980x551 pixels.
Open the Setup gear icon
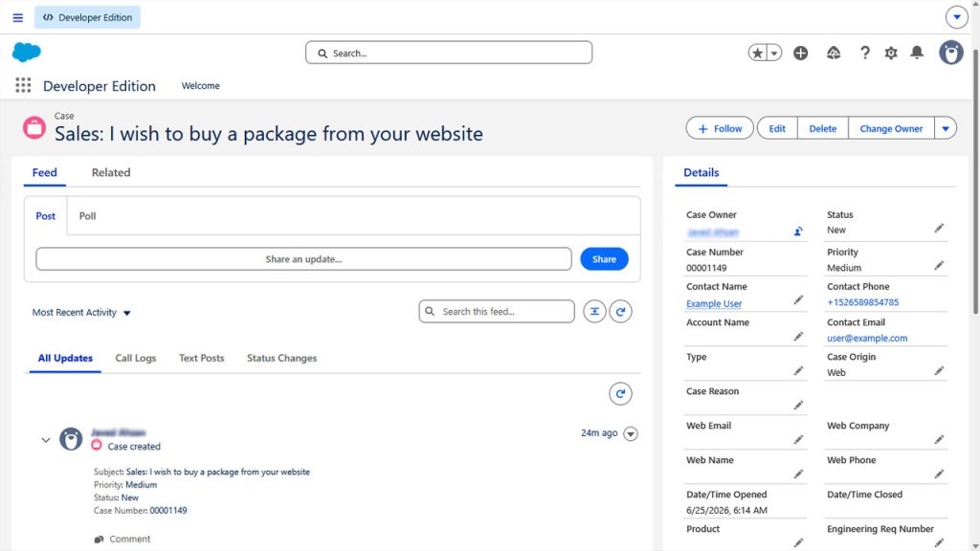(891, 54)
